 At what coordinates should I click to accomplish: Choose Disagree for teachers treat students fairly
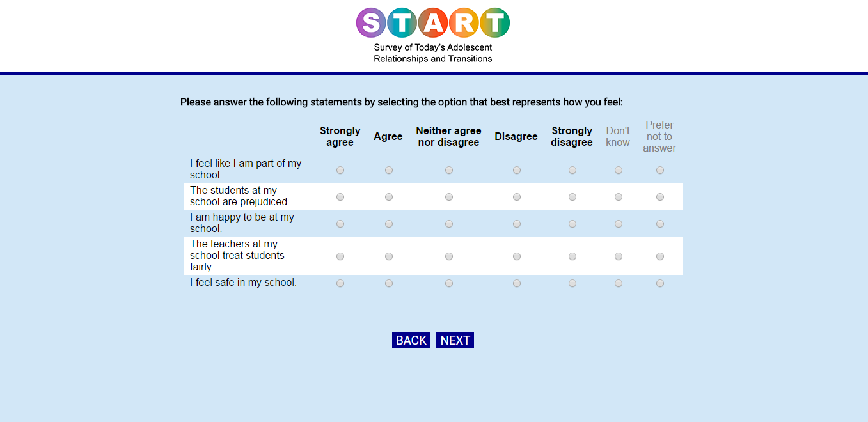tap(517, 256)
